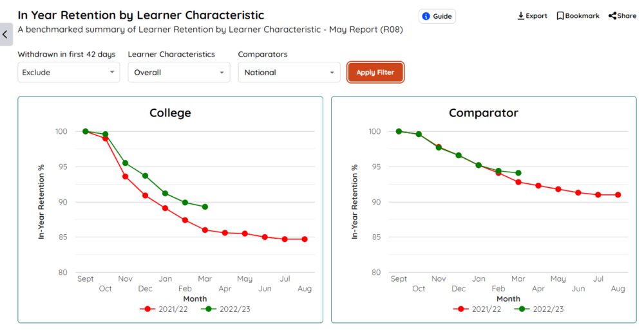This screenshot has width=644, height=330.
Task: Toggle 2022/23 series in Comparator legend
Action: click(x=542, y=309)
